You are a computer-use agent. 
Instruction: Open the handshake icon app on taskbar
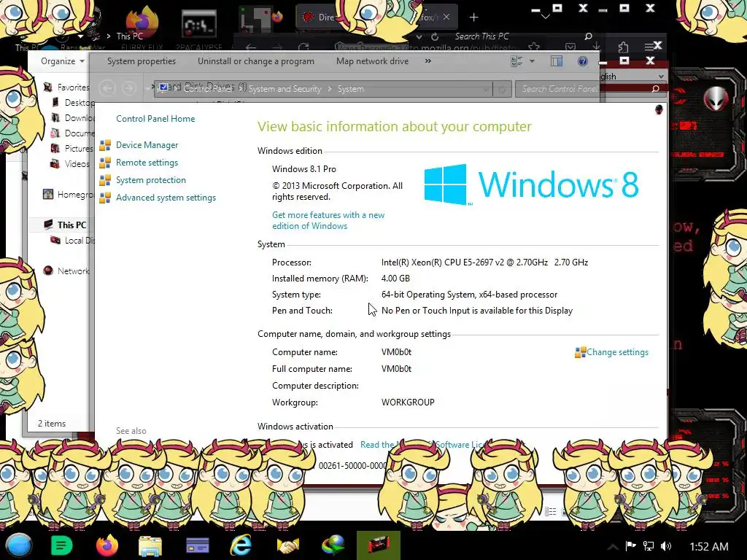(x=287, y=545)
